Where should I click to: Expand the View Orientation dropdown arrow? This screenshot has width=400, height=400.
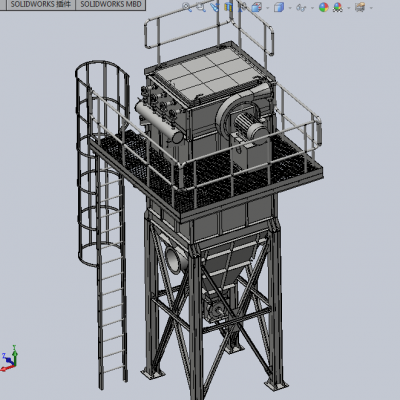[267, 7]
